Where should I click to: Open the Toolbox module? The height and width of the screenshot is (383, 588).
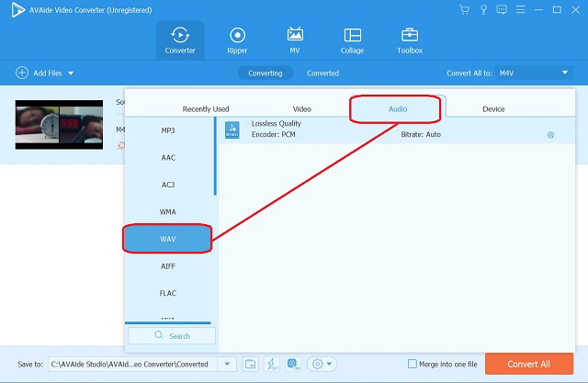click(410, 40)
